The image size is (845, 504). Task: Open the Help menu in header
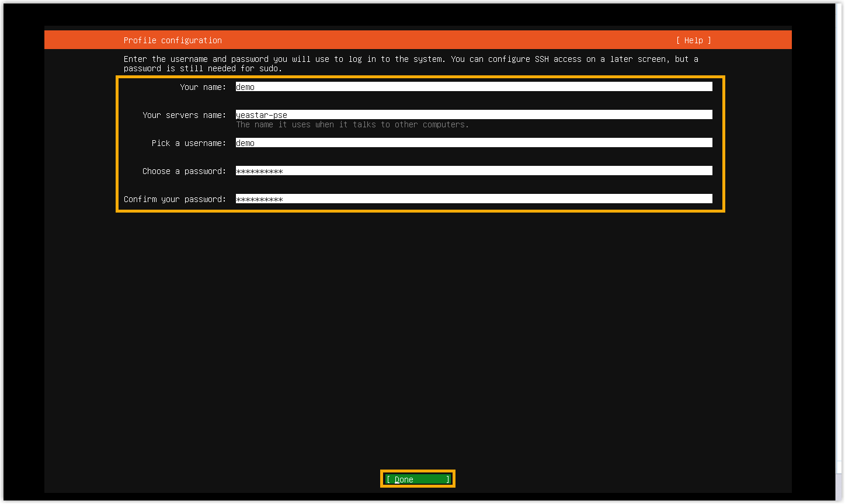(x=693, y=40)
